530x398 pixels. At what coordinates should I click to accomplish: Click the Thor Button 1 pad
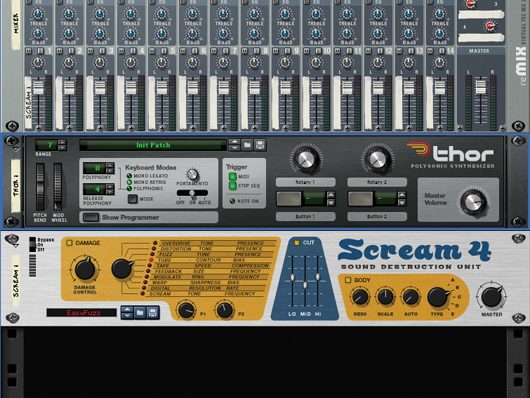tap(289, 199)
